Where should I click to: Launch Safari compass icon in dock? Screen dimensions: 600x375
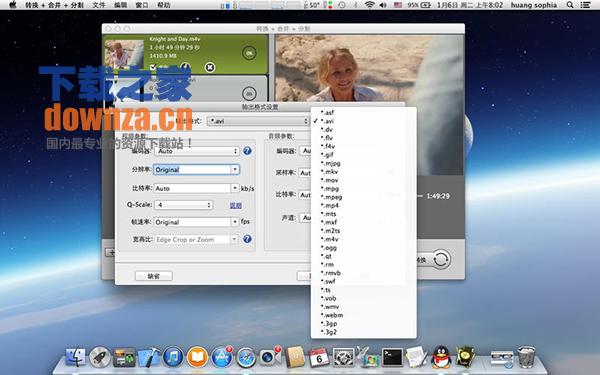pos(246,357)
